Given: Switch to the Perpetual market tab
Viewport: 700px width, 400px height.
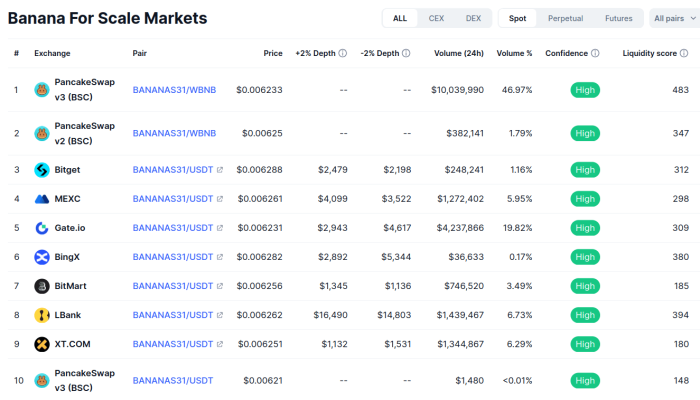Looking at the screenshot, I should click(x=566, y=18).
